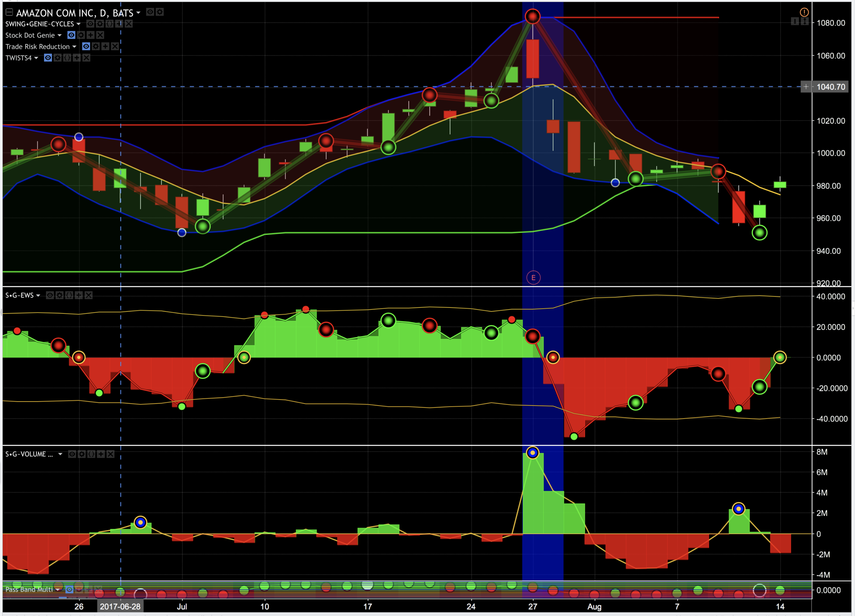855x616 pixels.
Task: Open S•G~VOLUME settings gear
Action: (x=82, y=454)
